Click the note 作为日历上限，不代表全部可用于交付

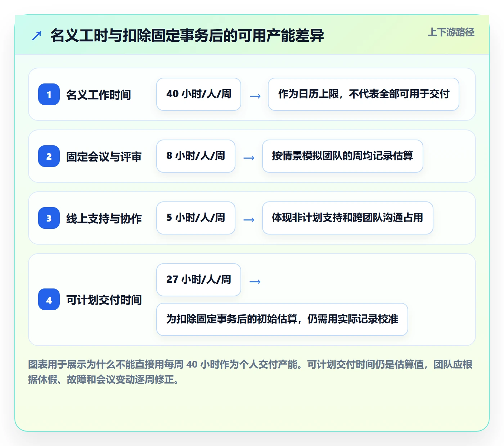click(364, 94)
